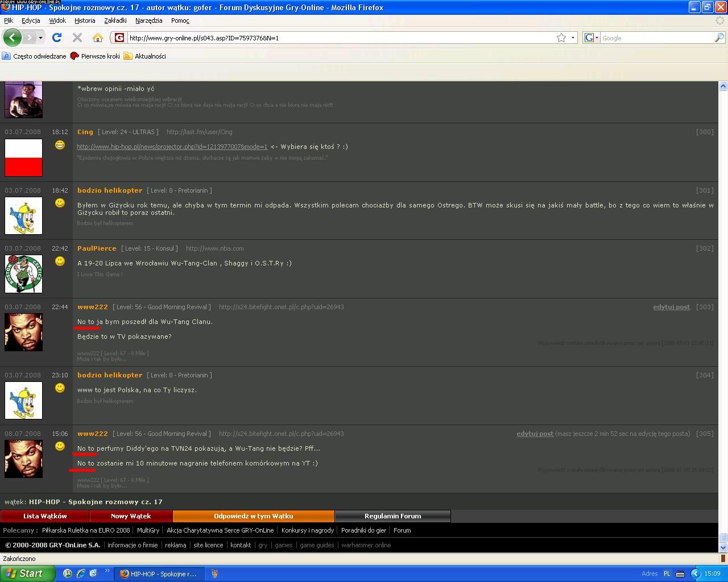Bookmark this page with the star icon
728x582 pixels.
click(x=561, y=38)
